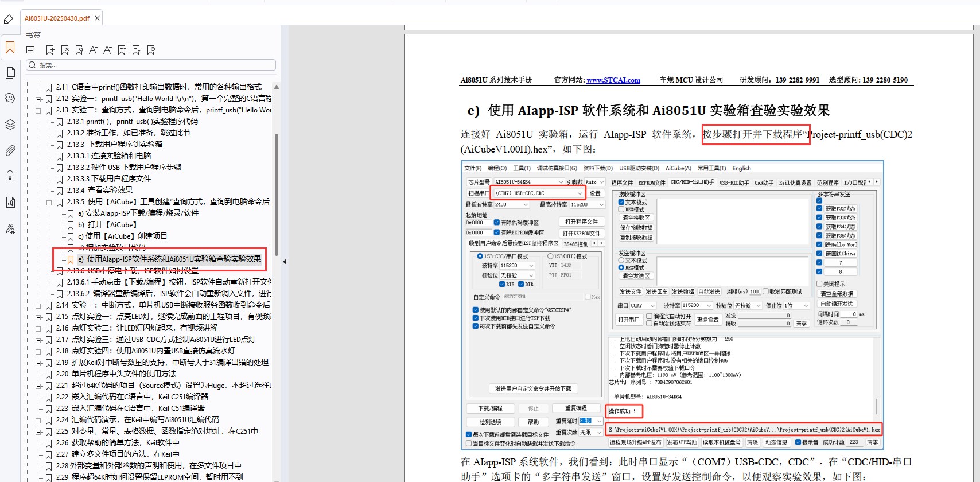Expand bookmark 2.15 点灯实验一
Screen dimensions: 980x482
[x=38, y=317]
